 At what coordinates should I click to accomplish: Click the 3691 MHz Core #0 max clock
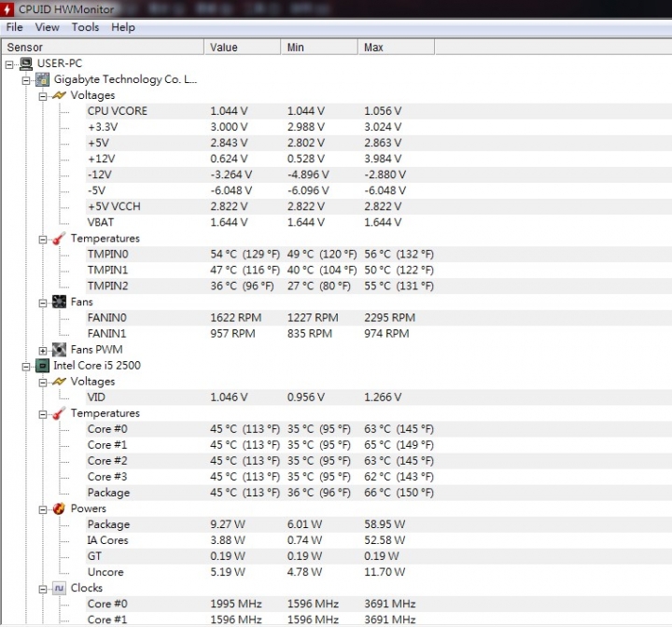point(390,604)
